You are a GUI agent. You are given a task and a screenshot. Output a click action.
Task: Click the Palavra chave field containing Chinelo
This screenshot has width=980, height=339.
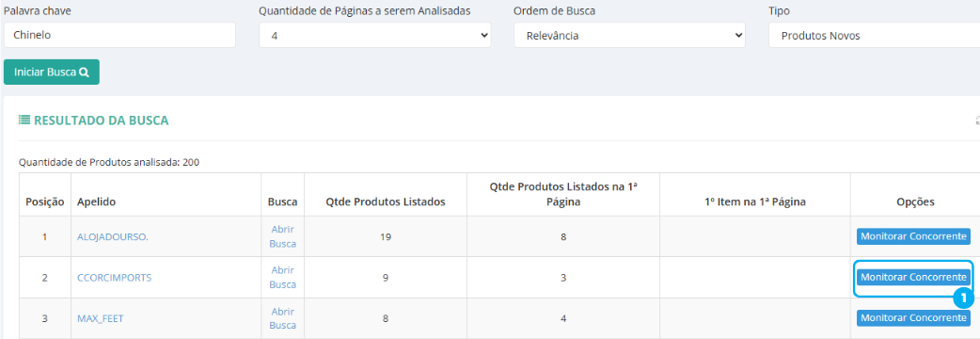(x=120, y=35)
